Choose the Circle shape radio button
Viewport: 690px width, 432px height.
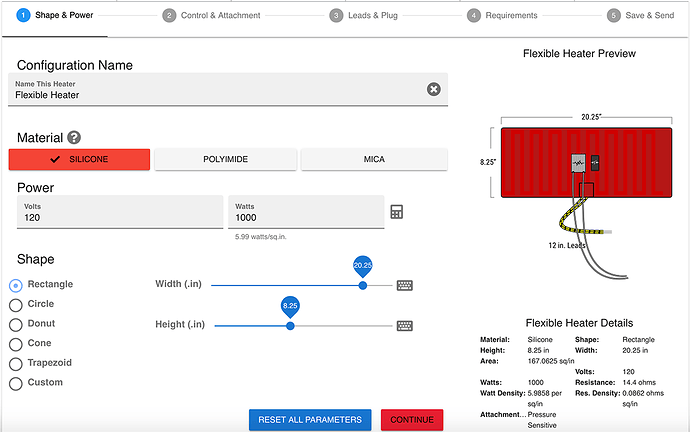coord(16,304)
